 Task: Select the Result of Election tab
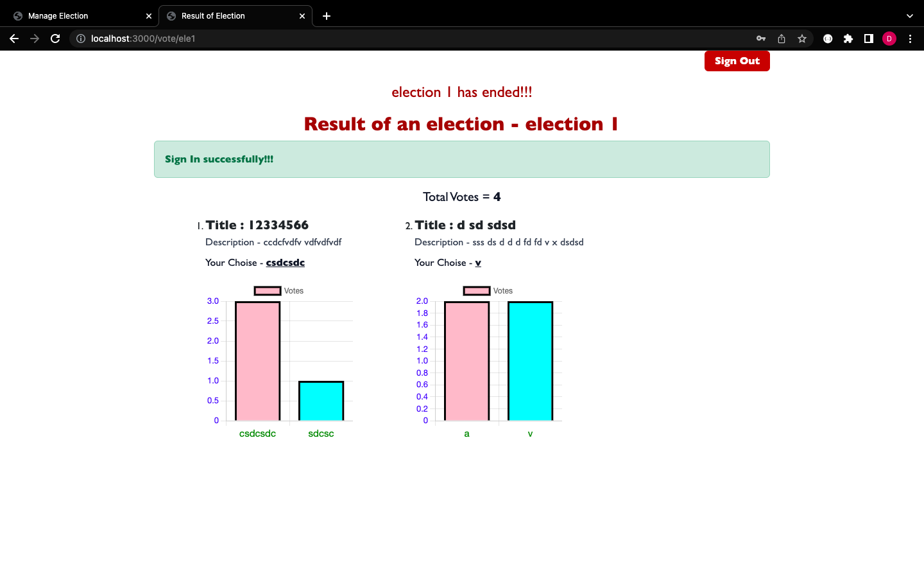pos(212,15)
